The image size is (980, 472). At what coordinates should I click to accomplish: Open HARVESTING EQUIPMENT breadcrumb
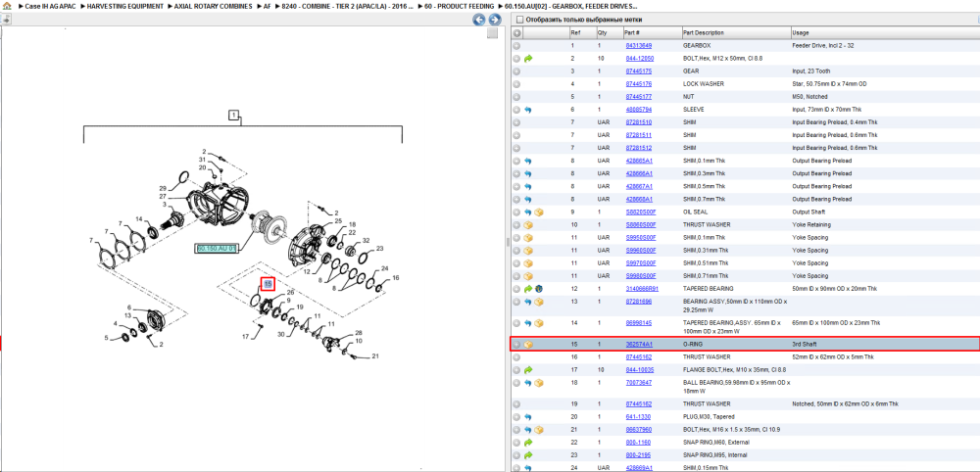point(125,6)
